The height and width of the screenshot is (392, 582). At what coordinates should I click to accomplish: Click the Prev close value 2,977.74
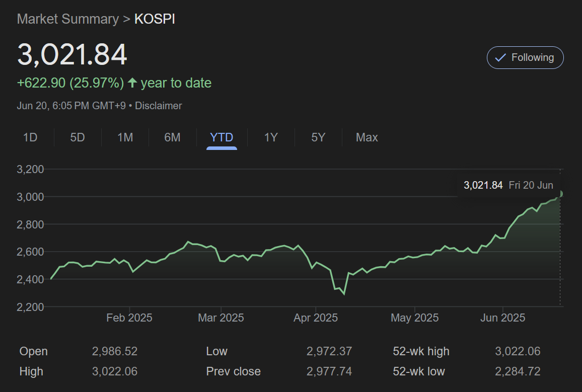tap(329, 372)
